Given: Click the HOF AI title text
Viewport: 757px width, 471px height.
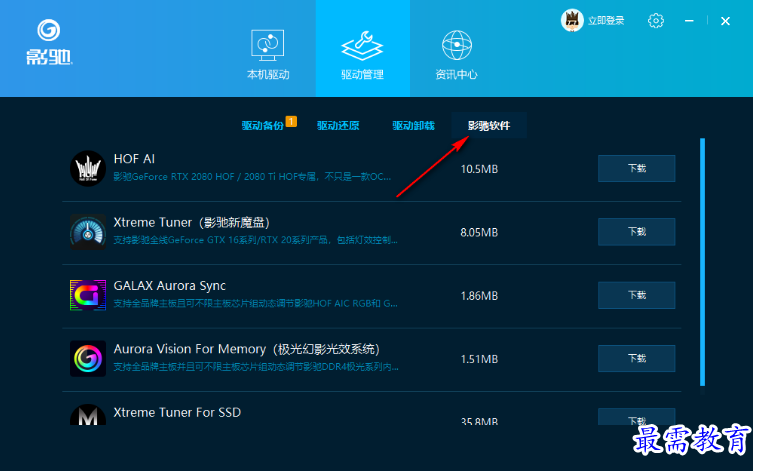Looking at the screenshot, I should [134, 159].
